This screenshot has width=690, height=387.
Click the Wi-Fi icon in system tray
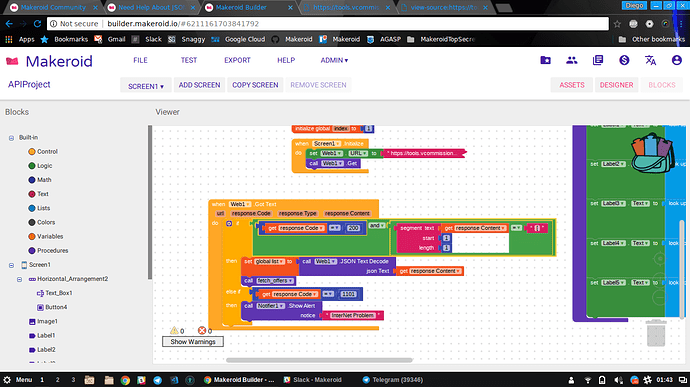587,380
